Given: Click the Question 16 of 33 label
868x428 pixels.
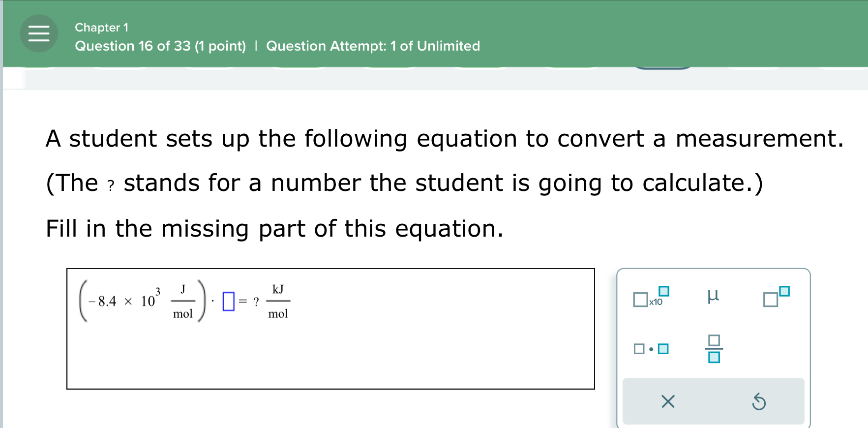Looking at the screenshot, I should 161,46.
